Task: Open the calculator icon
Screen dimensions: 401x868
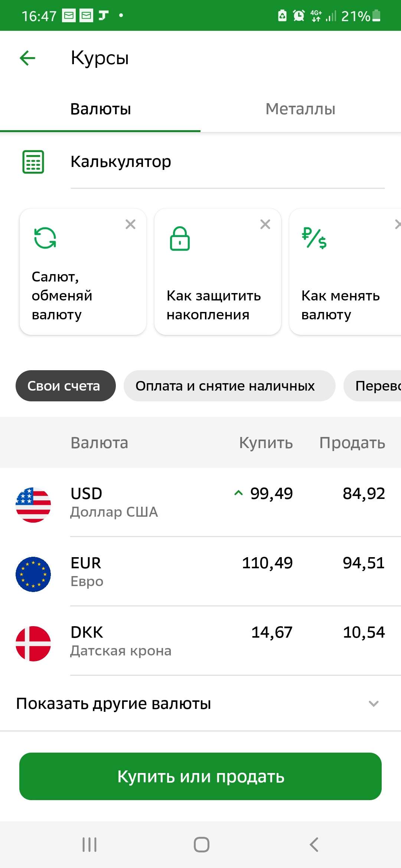Action: point(33,162)
